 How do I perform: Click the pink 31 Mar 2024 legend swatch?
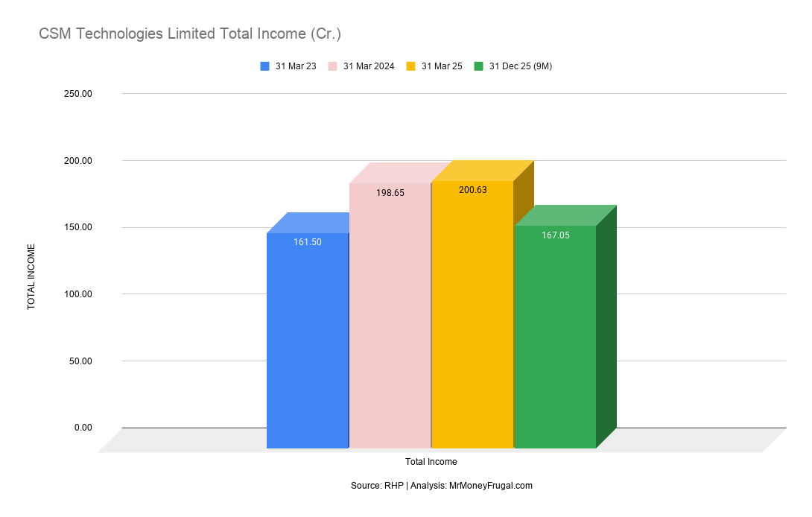tap(332, 66)
